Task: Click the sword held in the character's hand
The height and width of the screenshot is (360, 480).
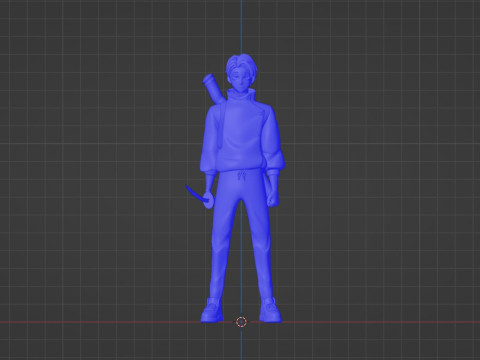Action: 199,196
